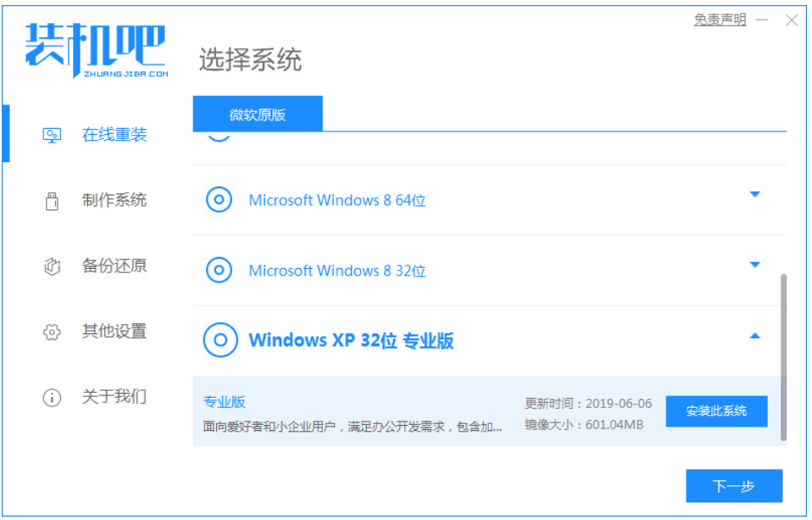The height and width of the screenshot is (520, 812).
Task: Click the 在线重装 monitor icon
Action: (x=52, y=136)
